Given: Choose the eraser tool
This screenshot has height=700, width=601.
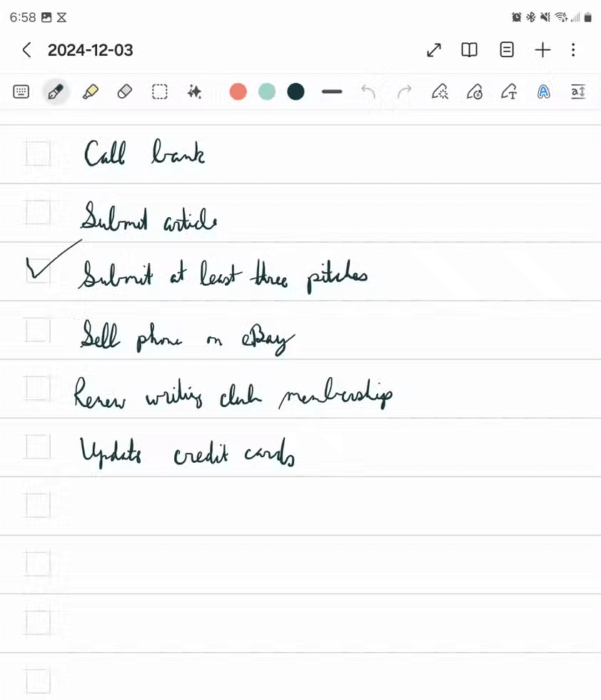Looking at the screenshot, I should [x=125, y=92].
